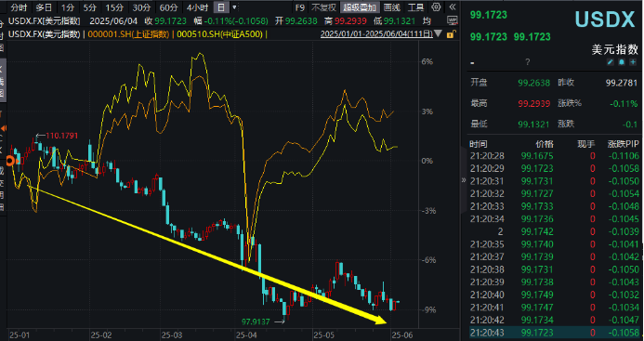Viewport: 644px width, 341px height.
Task: Open the 工具 tools menu
Action: (416, 7)
